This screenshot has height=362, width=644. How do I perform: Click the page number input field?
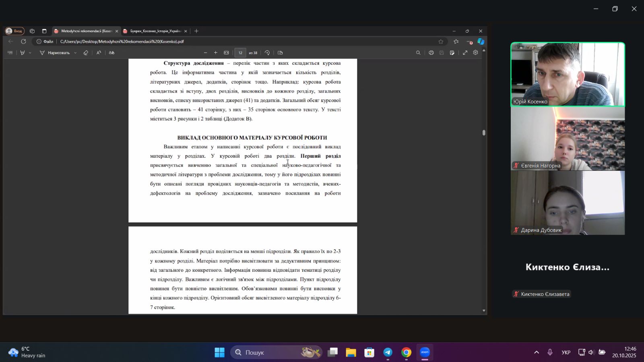[x=240, y=53]
